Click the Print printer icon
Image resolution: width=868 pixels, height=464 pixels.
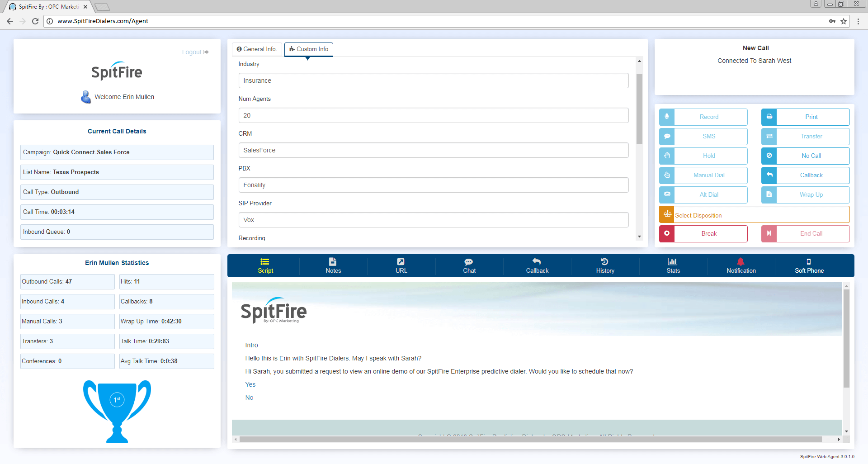pos(769,117)
